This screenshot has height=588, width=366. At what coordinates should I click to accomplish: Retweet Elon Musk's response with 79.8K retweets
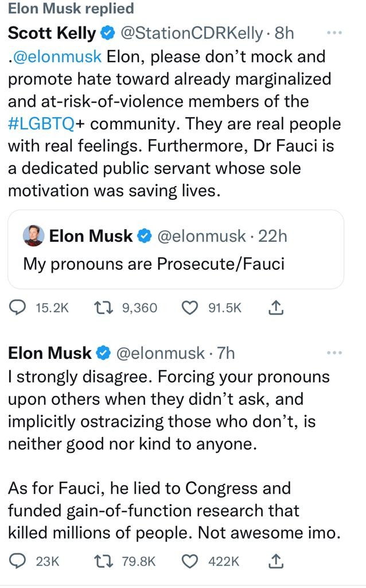pyautogui.click(x=103, y=561)
